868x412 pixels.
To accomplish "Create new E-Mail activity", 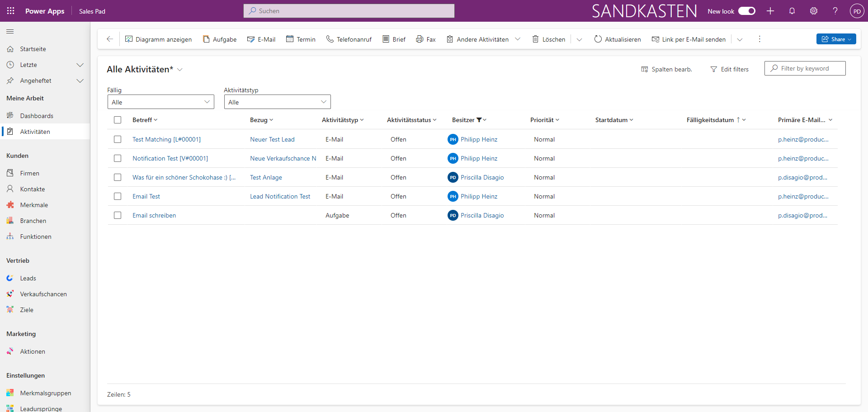I will pos(261,39).
